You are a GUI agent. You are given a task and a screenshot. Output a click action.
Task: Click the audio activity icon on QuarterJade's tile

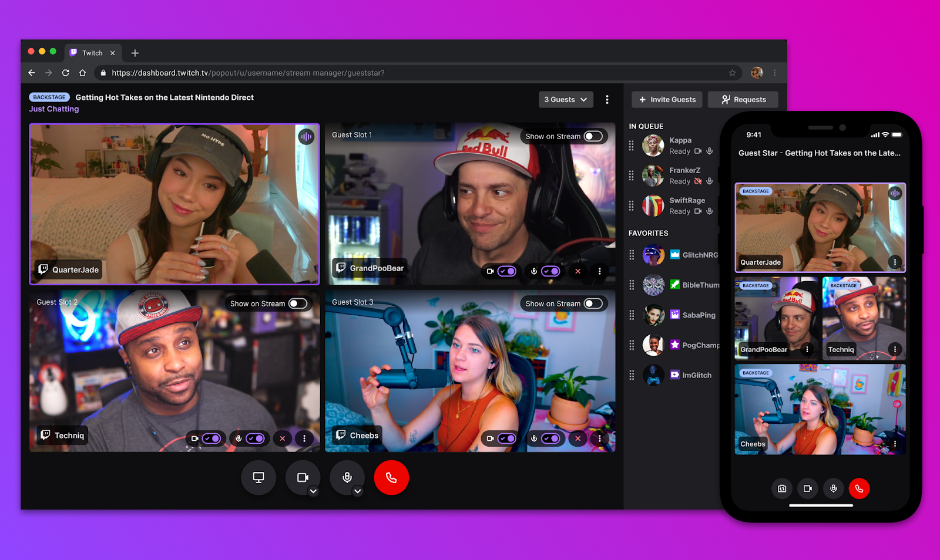point(306,136)
